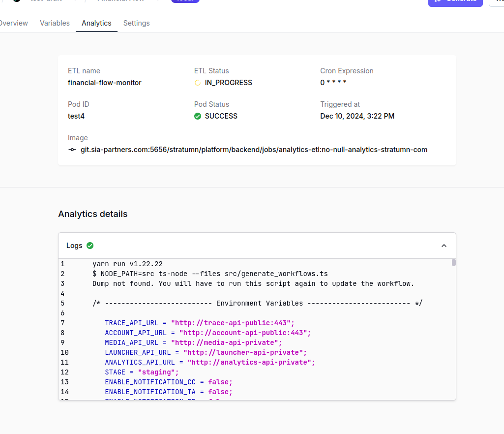This screenshot has height=434, width=504.
Task: Click log line 'yarn run v1.22.22'
Action: 128,264
